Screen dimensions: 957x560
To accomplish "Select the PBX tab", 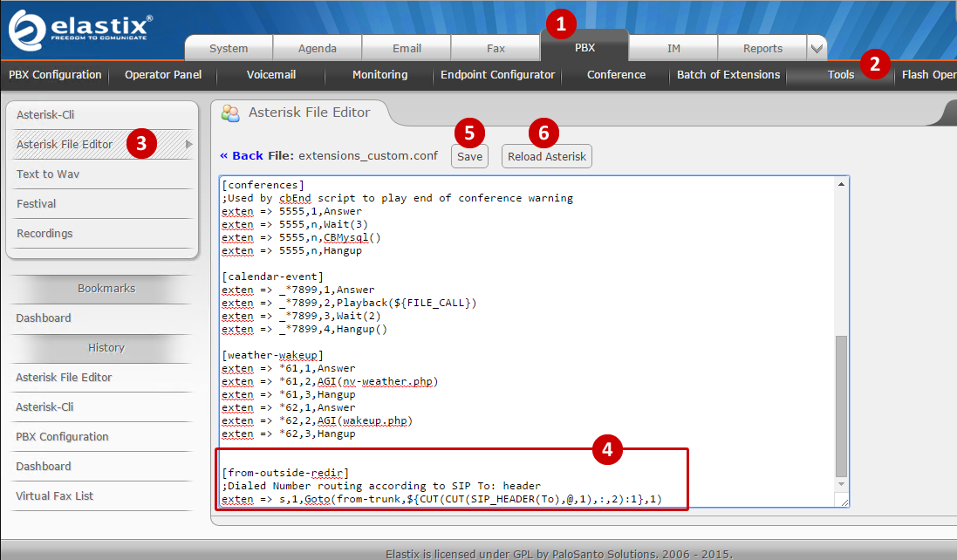I will pyautogui.click(x=584, y=47).
